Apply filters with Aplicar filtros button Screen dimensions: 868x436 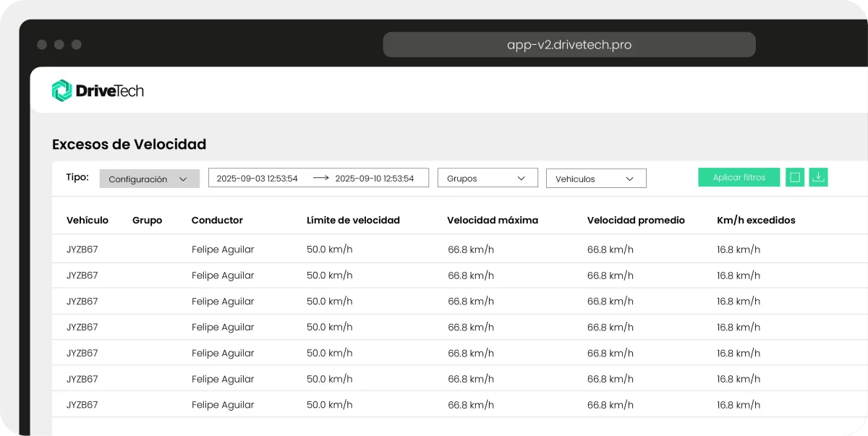(x=739, y=177)
